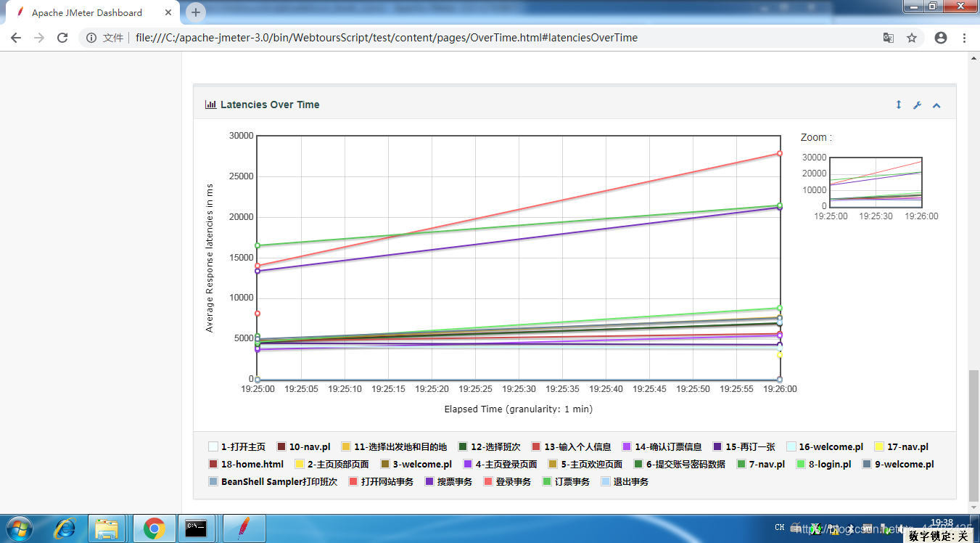
Task: Click the taskbar clock showing 19:38
Action: tap(941, 523)
